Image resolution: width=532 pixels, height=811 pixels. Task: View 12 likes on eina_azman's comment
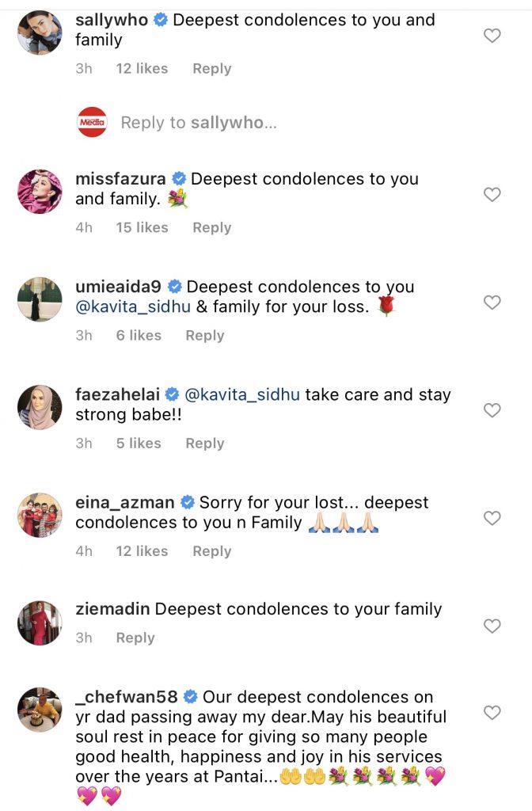pos(142,551)
